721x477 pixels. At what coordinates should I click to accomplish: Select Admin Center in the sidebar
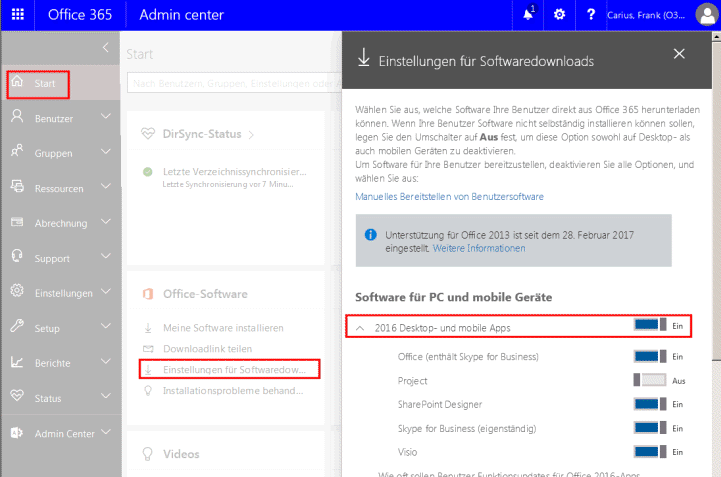[64, 434]
